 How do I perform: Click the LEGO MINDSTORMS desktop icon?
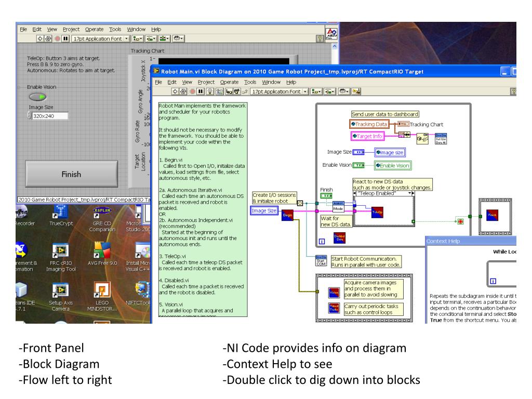[x=102, y=297]
